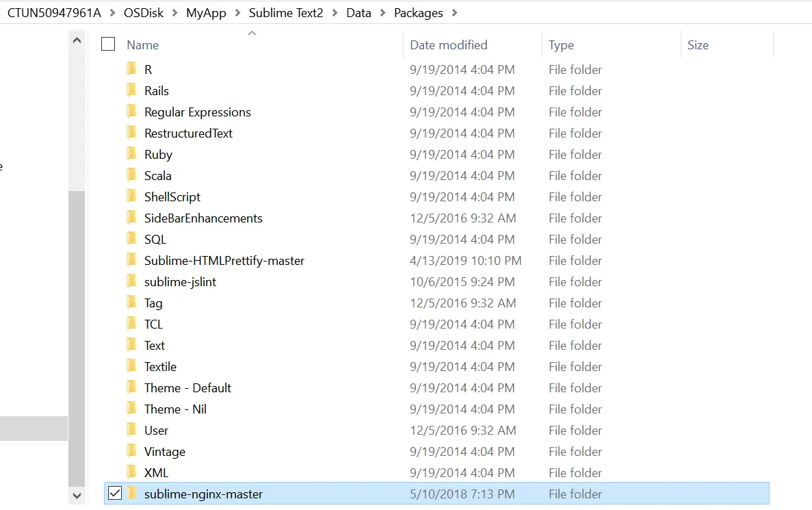This screenshot has height=510, width=812.
Task: Click the 4/13/2019 10:10 PM date cell
Action: pos(466,261)
